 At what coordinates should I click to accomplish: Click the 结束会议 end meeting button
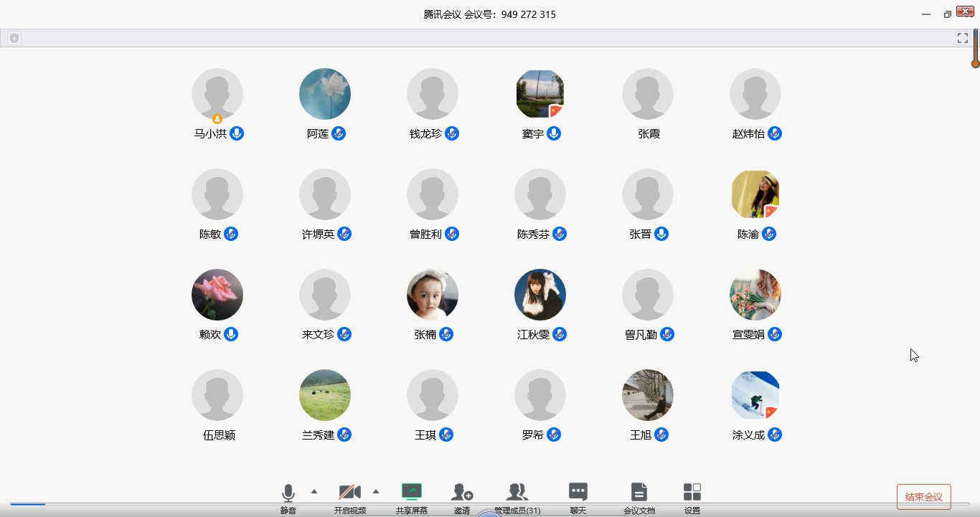(923, 497)
